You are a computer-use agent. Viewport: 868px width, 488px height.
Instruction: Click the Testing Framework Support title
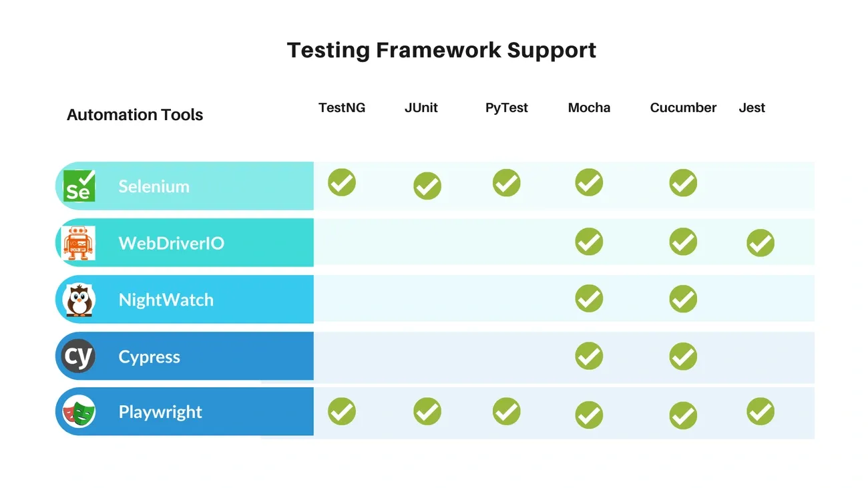click(x=441, y=50)
